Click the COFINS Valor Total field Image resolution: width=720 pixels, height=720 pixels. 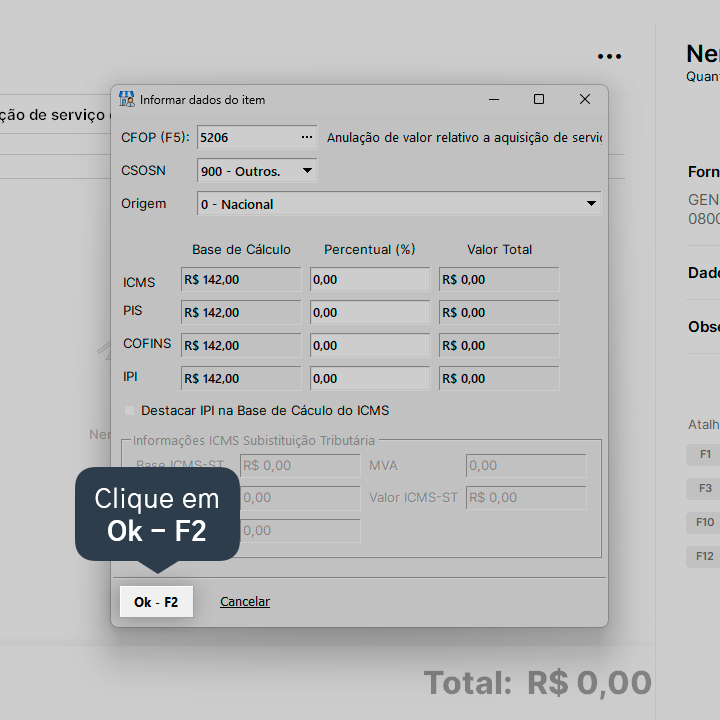499,345
